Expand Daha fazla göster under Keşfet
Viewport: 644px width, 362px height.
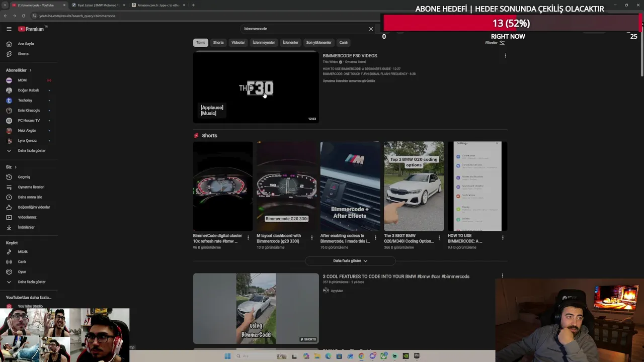(x=32, y=282)
